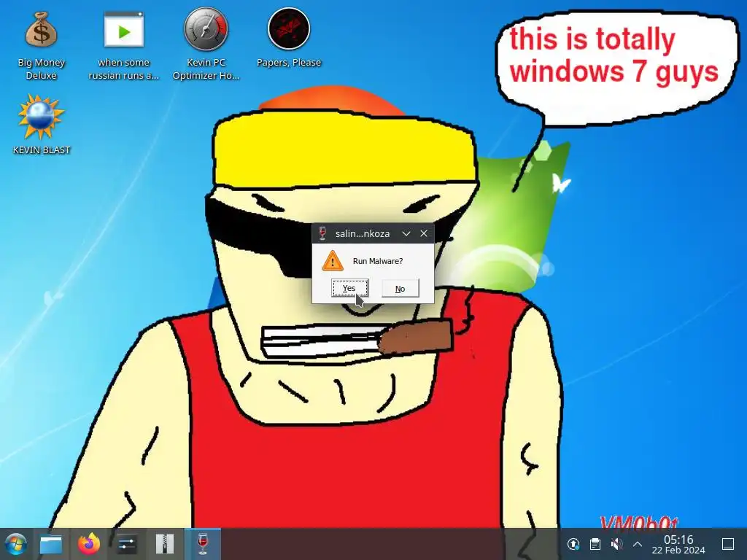Click No in Run Malware dialog
Screen dimensions: 747x560
point(400,289)
